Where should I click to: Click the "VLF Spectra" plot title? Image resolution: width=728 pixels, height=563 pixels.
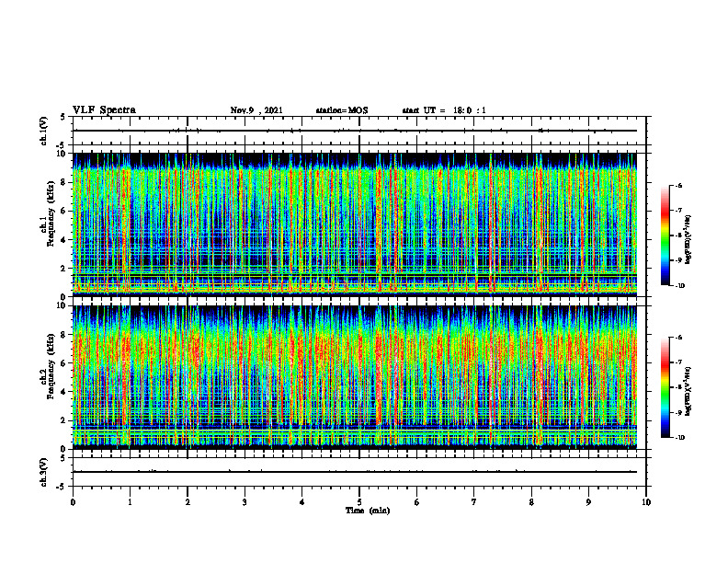[104, 110]
